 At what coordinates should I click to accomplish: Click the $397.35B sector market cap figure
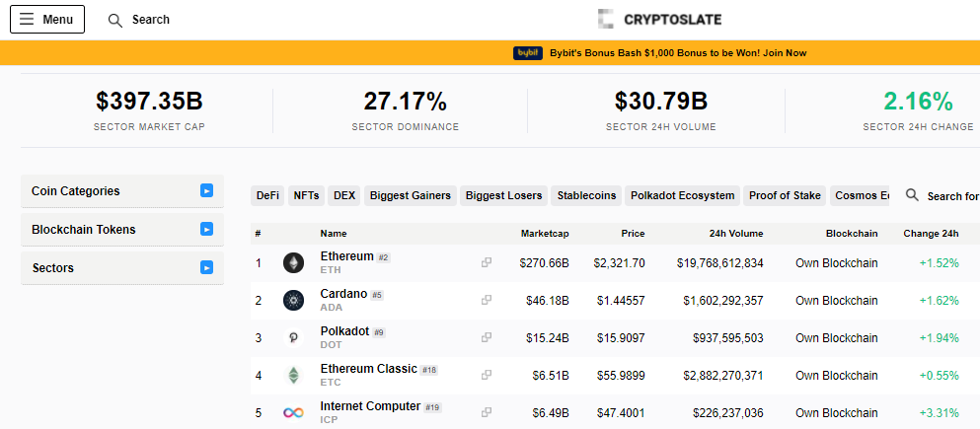click(x=149, y=102)
